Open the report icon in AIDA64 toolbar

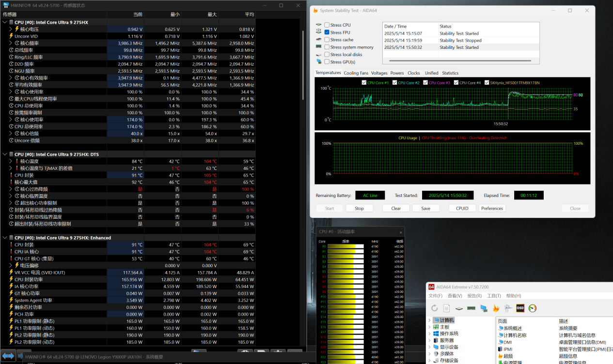tap(447, 308)
